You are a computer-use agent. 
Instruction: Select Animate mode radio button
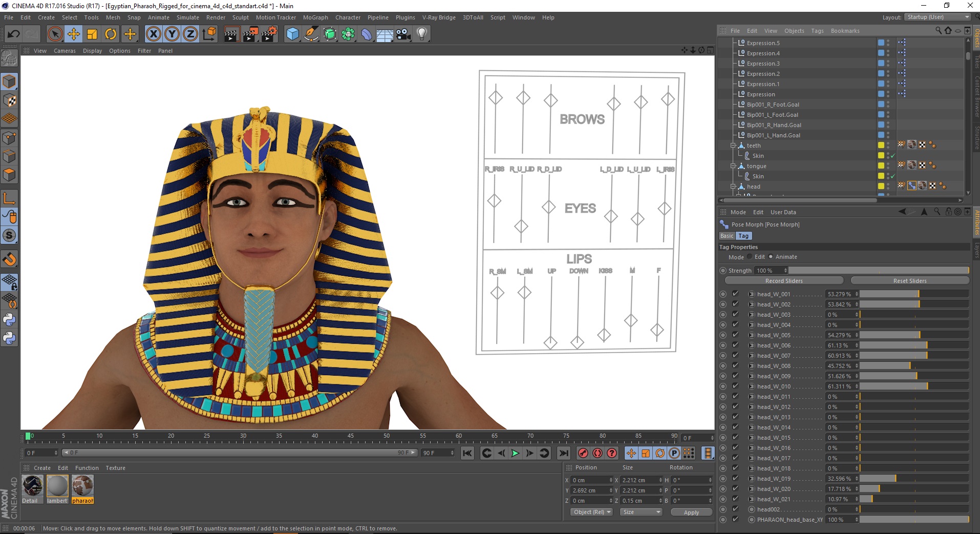tap(771, 257)
